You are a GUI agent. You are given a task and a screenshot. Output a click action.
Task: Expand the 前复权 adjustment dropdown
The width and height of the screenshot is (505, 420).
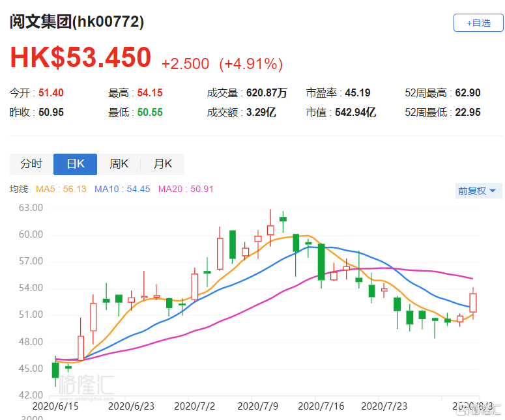click(x=478, y=191)
